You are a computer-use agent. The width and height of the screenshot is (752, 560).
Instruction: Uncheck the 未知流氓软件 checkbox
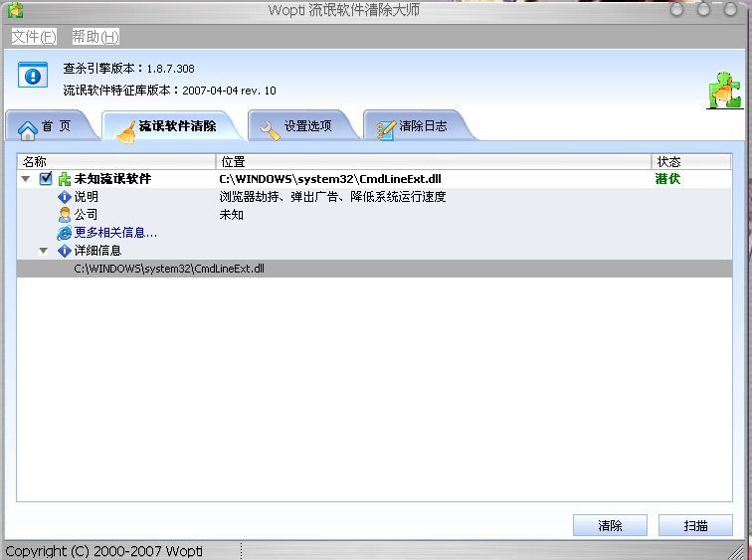pyautogui.click(x=46, y=178)
